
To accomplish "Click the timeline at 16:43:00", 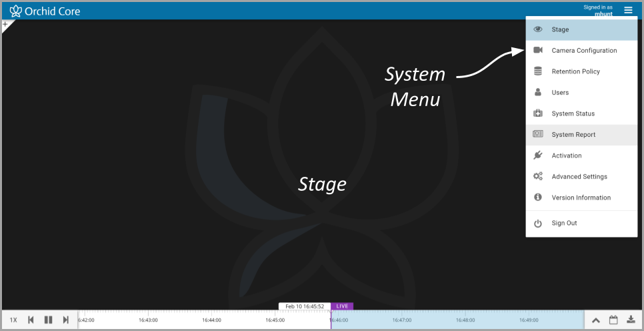I will pyautogui.click(x=148, y=320).
